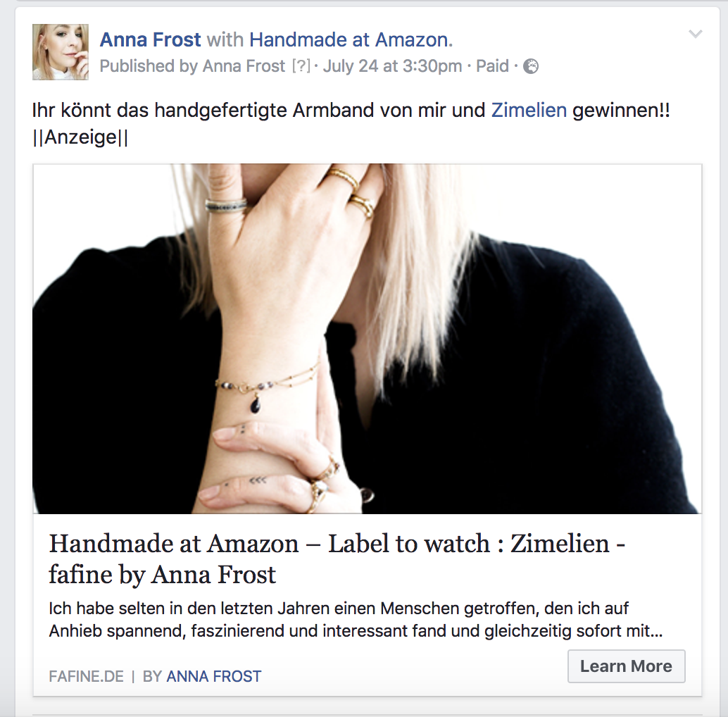Click the ||Anzeige|| ad label text
The image size is (728, 717).
[80, 137]
